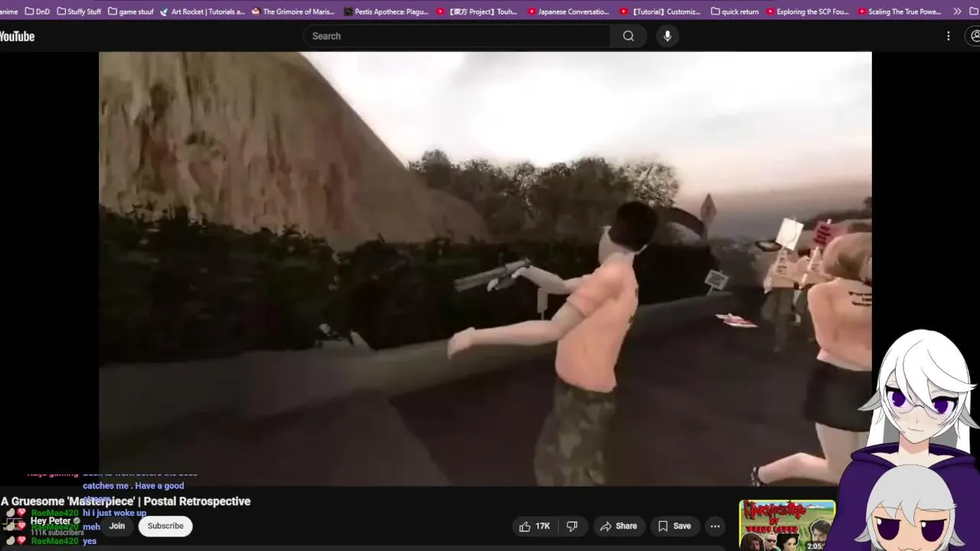Screen dimensions: 980x551
Task: Click the account sign-in icon
Action: click(975, 36)
